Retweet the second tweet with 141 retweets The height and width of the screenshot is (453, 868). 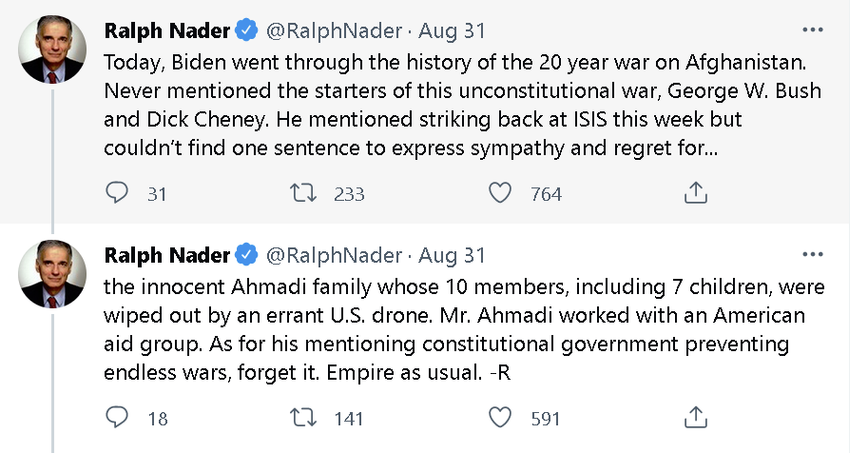pos(303,418)
